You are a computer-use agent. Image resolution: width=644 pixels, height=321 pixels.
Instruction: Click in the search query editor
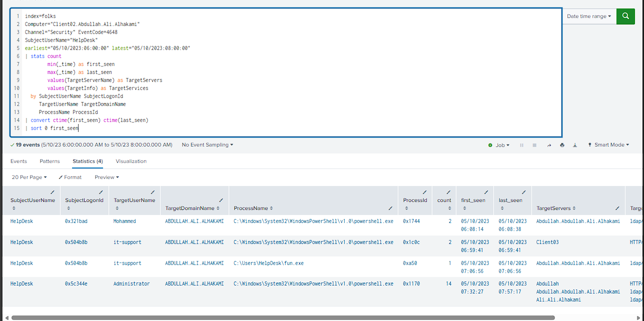pyautogui.click(x=286, y=72)
